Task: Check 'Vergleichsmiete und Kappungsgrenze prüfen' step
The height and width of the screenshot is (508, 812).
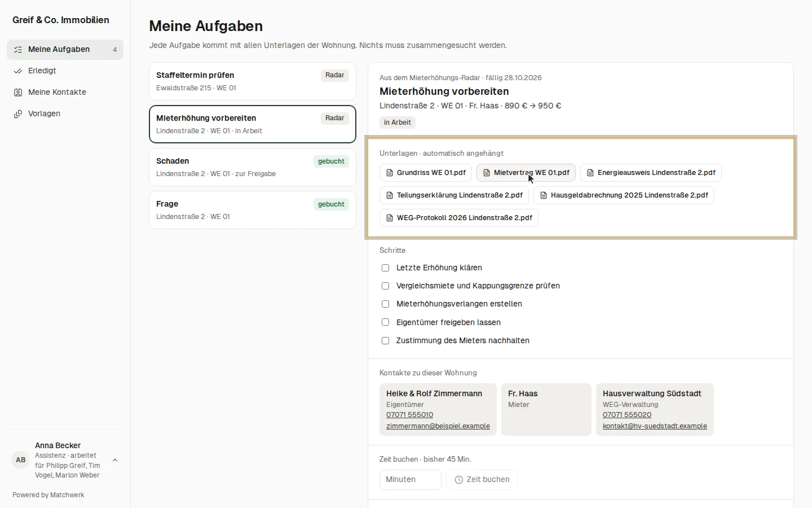Action: coord(386,286)
